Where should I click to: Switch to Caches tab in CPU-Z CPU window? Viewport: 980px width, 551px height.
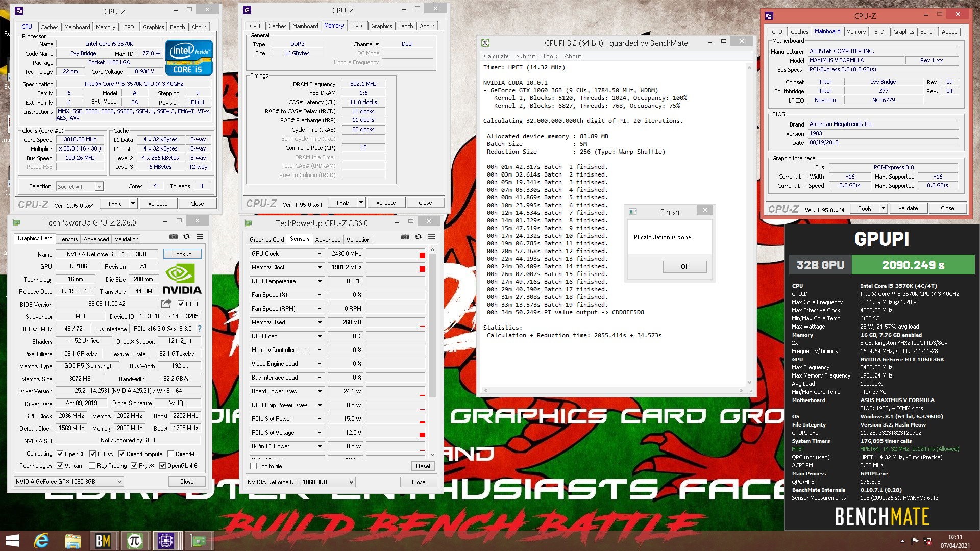50,27
